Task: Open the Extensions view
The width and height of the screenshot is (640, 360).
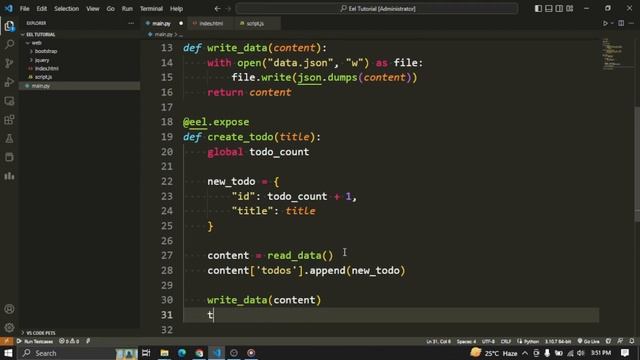Action: click(9, 120)
